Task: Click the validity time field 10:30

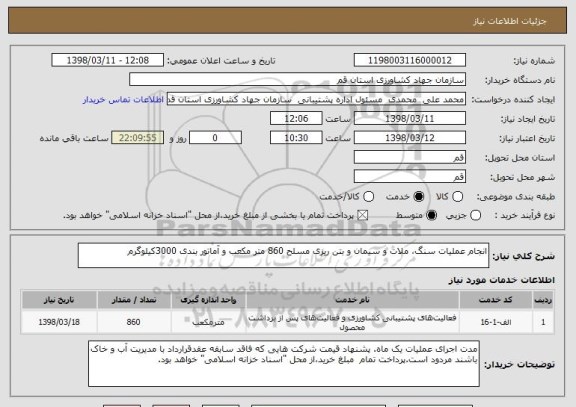Action: (x=296, y=138)
